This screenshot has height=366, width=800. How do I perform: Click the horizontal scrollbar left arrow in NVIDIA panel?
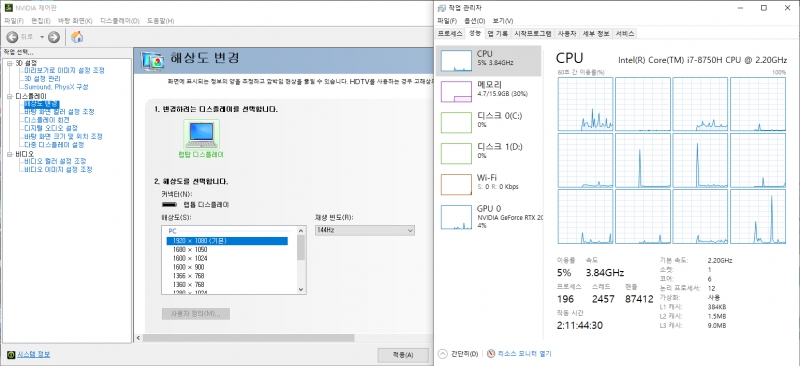[138, 338]
